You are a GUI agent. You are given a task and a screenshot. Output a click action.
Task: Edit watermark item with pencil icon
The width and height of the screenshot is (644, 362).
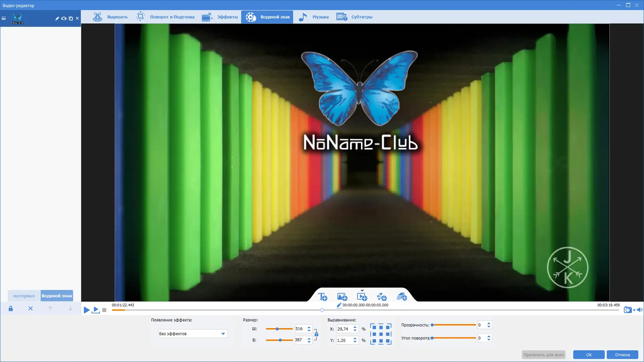click(57, 18)
